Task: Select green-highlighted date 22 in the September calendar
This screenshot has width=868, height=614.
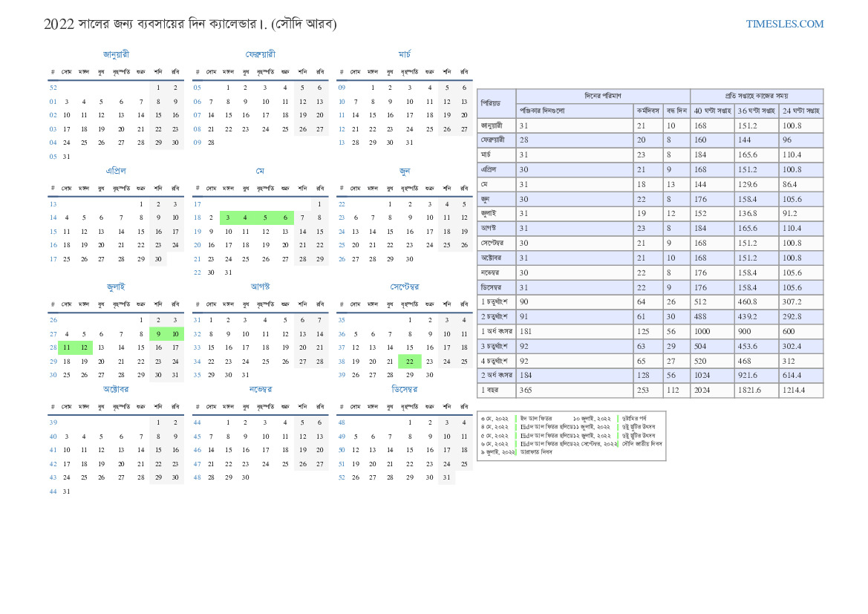Action: (x=409, y=362)
